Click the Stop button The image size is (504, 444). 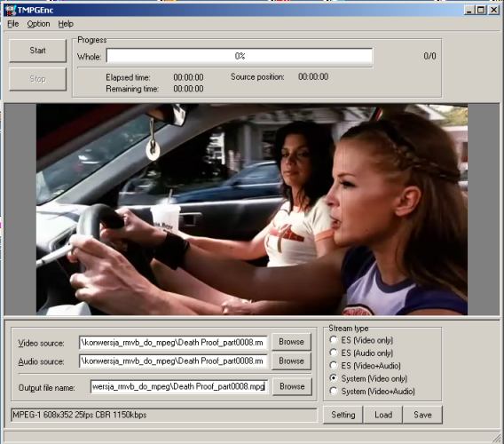pos(37,79)
